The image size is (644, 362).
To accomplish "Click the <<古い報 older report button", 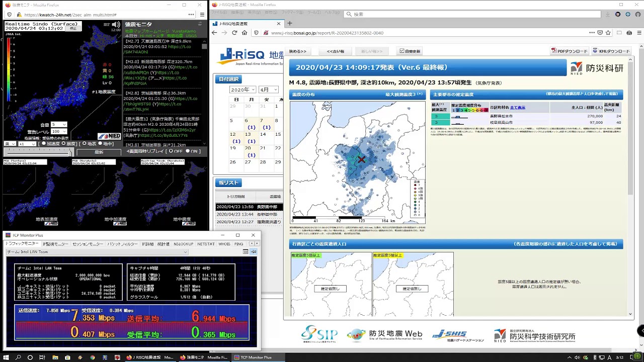I will pos(336,51).
